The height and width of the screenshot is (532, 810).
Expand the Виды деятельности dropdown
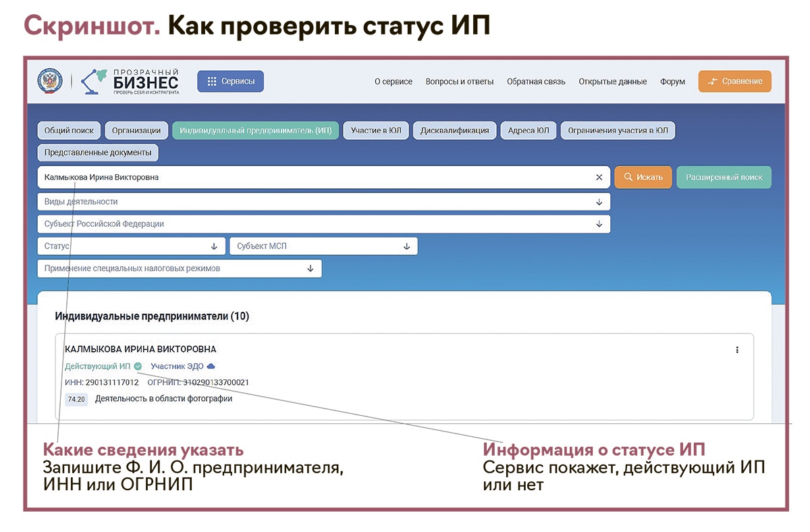[324, 202]
